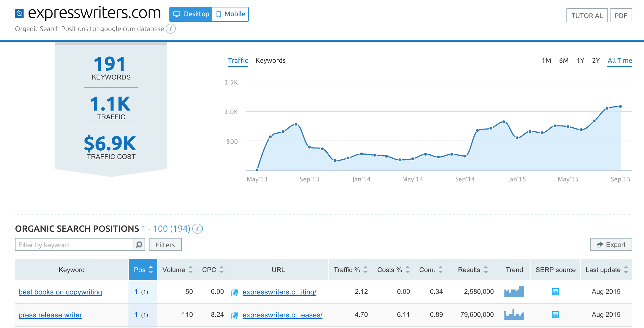Sort table by Traffic % column

click(x=350, y=270)
